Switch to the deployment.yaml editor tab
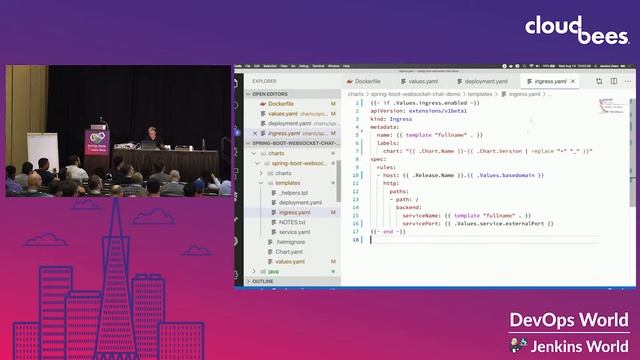This screenshot has height=360, width=640. [x=483, y=82]
